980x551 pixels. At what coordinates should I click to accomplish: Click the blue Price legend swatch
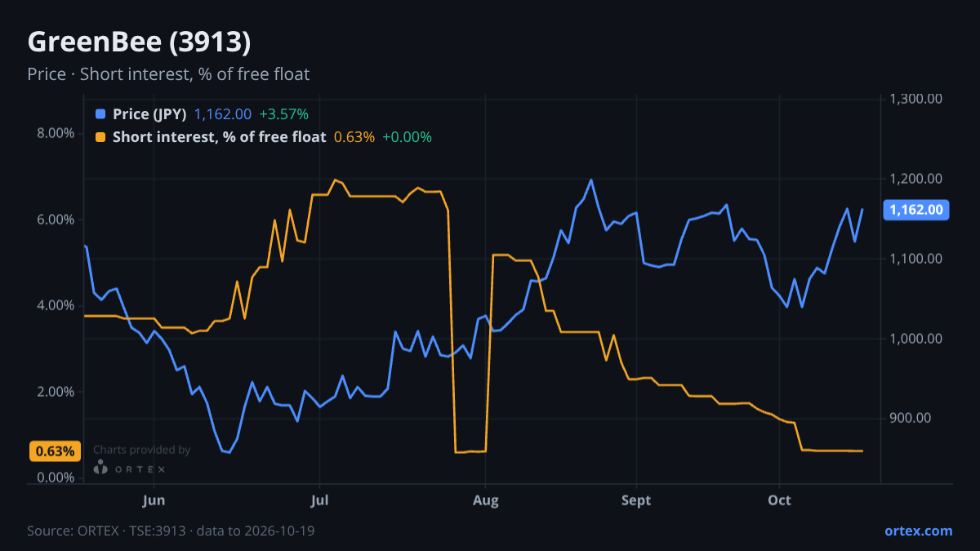point(100,114)
